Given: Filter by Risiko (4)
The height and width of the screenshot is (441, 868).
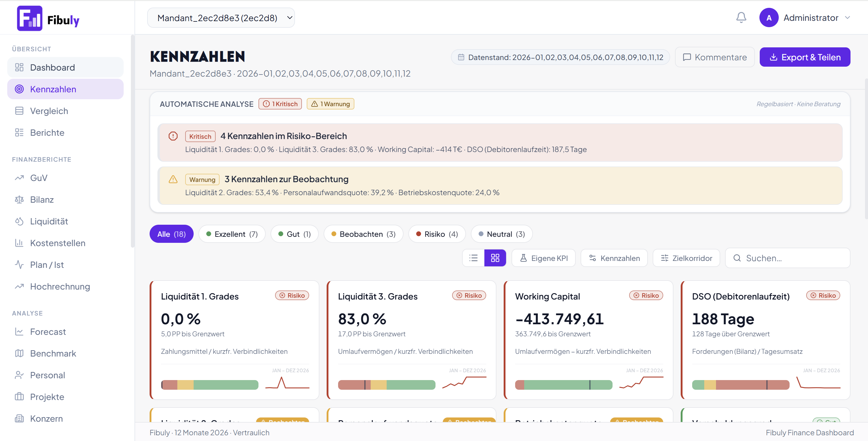Looking at the screenshot, I should (x=437, y=234).
